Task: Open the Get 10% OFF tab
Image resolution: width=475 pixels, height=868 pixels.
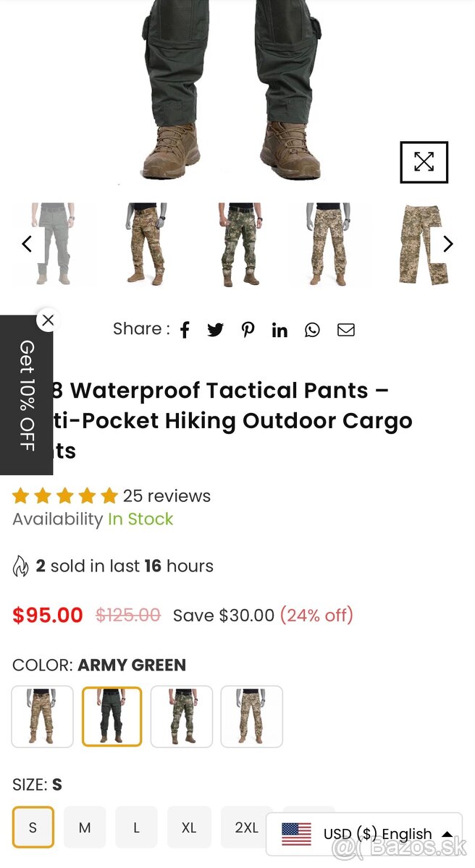Action: 27,396
